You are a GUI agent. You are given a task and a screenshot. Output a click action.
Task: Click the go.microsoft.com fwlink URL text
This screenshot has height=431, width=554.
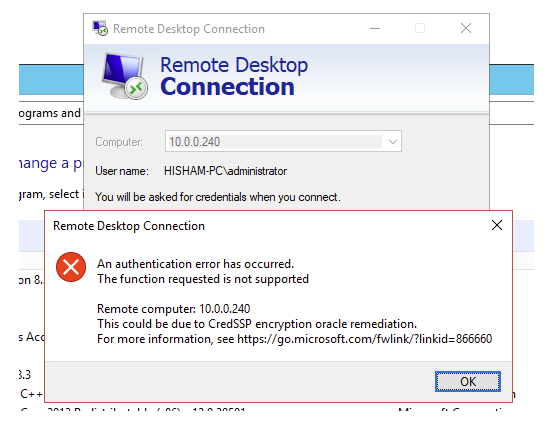point(364,339)
